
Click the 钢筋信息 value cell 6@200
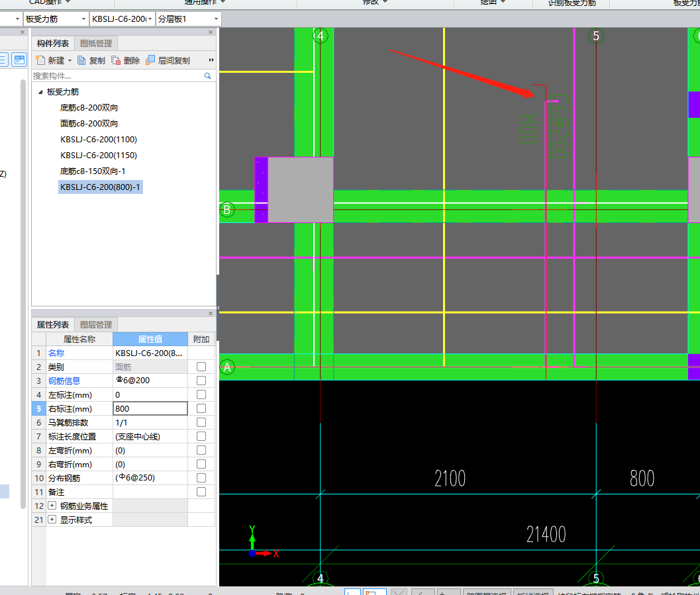(150, 381)
